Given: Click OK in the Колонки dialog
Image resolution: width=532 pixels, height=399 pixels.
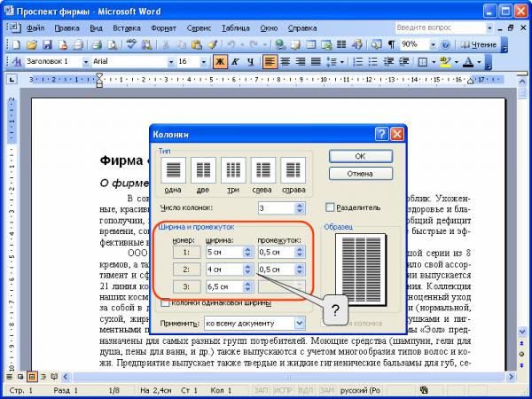Looking at the screenshot, I should pyautogui.click(x=361, y=156).
